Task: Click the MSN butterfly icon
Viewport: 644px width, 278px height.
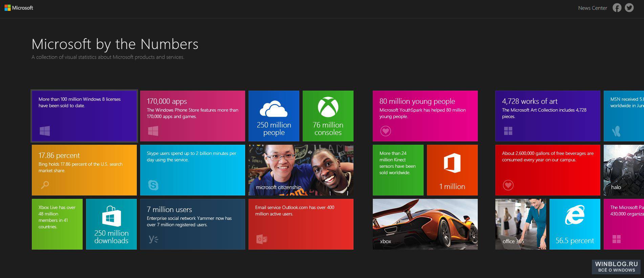Action: pyautogui.click(x=616, y=131)
